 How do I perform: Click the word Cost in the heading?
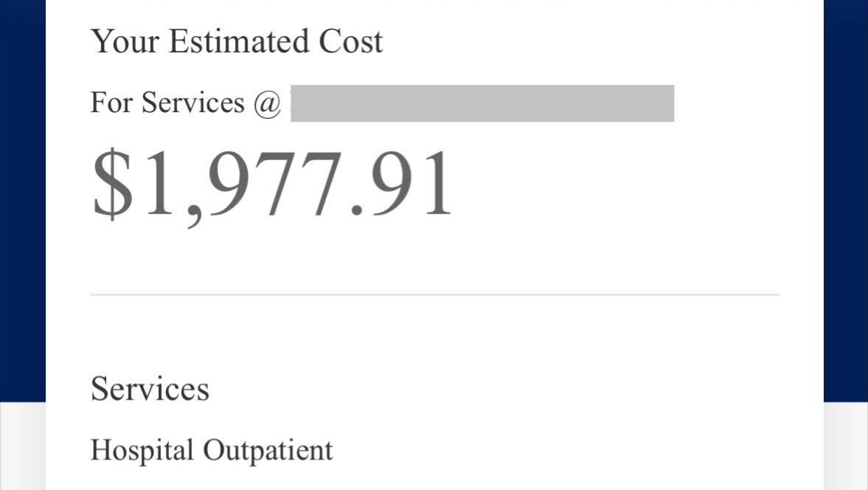pos(350,41)
